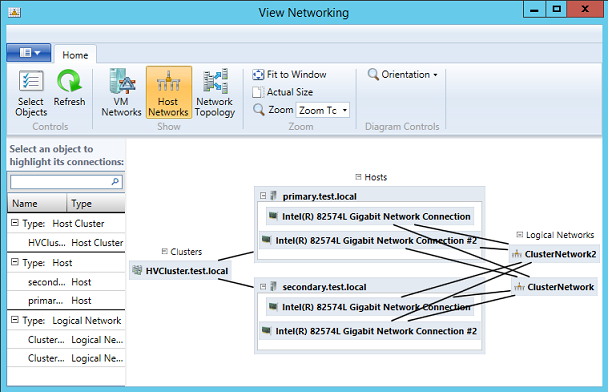The height and width of the screenshot is (392, 608).
Task: Select primary host's Network Connection #2 adapter
Action: (x=370, y=240)
